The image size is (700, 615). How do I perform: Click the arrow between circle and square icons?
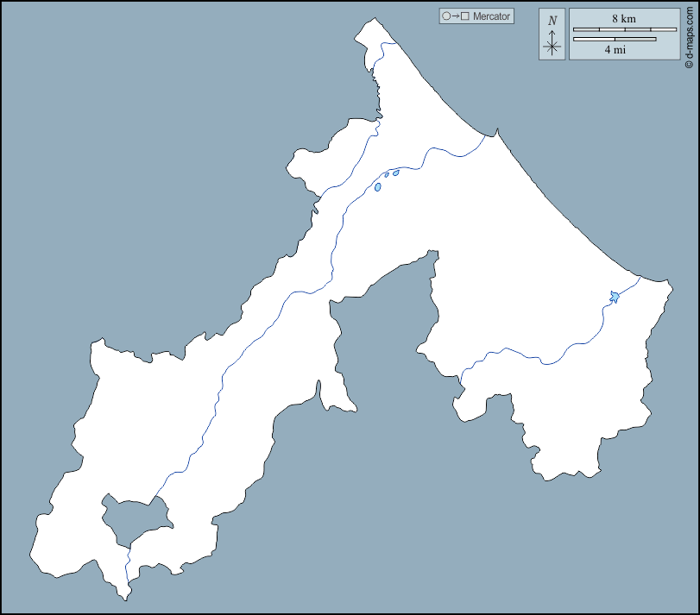tap(456, 16)
